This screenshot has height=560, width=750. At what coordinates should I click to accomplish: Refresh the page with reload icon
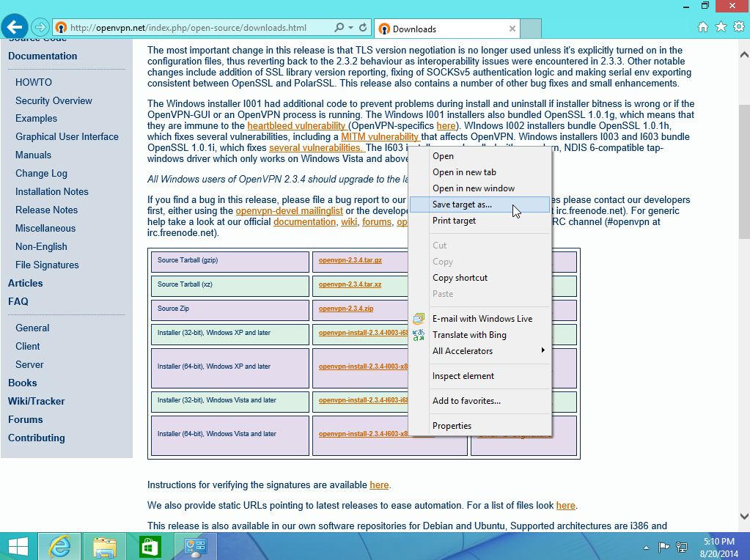(363, 28)
